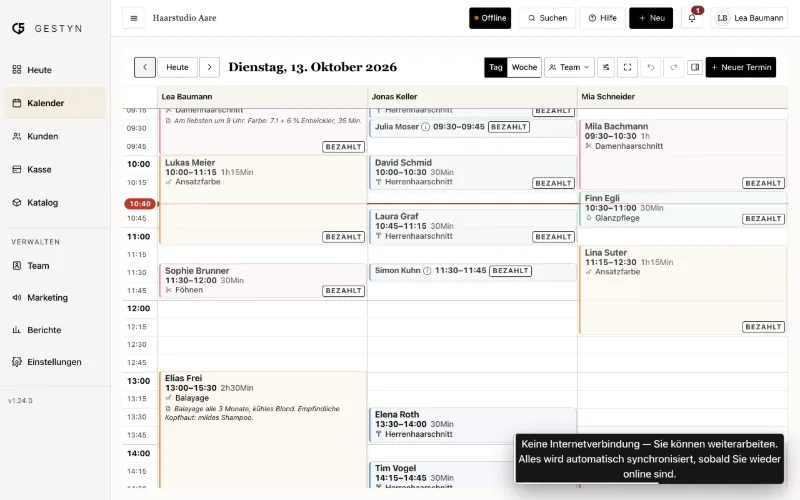This screenshot has width=800, height=500.
Task: Open Julia Moser 09:30 appointment
Action: (x=472, y=128)
